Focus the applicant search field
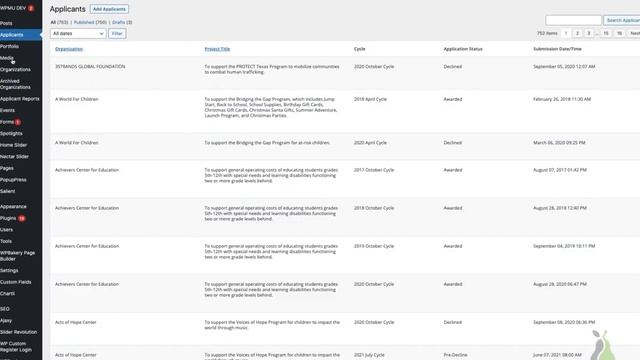 coord(573,20)
